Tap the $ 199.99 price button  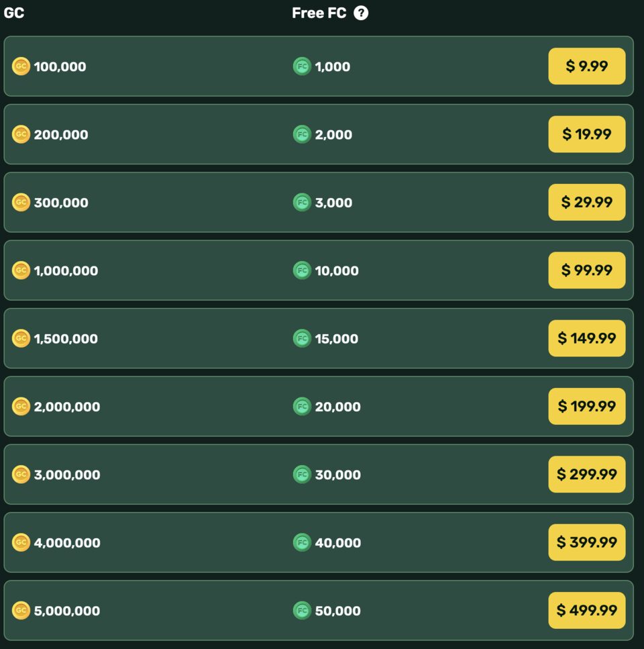pyautogui.click(x=586, y=406)
